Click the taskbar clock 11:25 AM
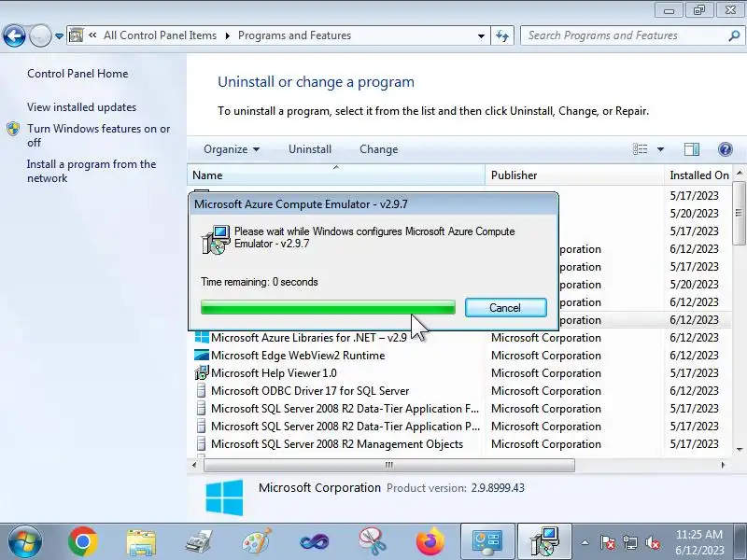 tap(698, 535)
